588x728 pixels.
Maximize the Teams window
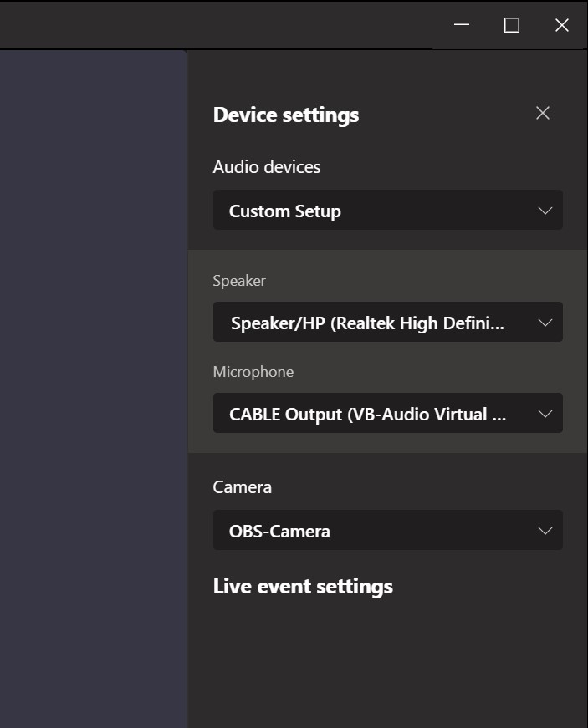tap(512, 24)
